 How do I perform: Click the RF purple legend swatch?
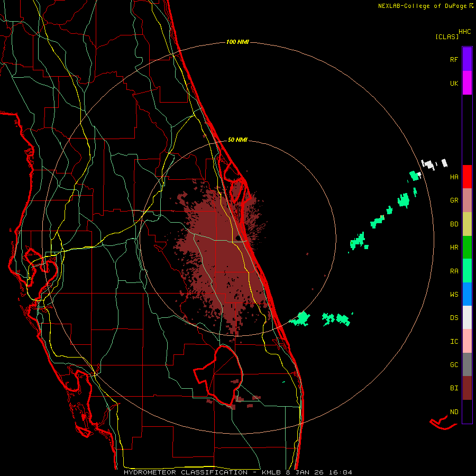(x=467, y=59)
